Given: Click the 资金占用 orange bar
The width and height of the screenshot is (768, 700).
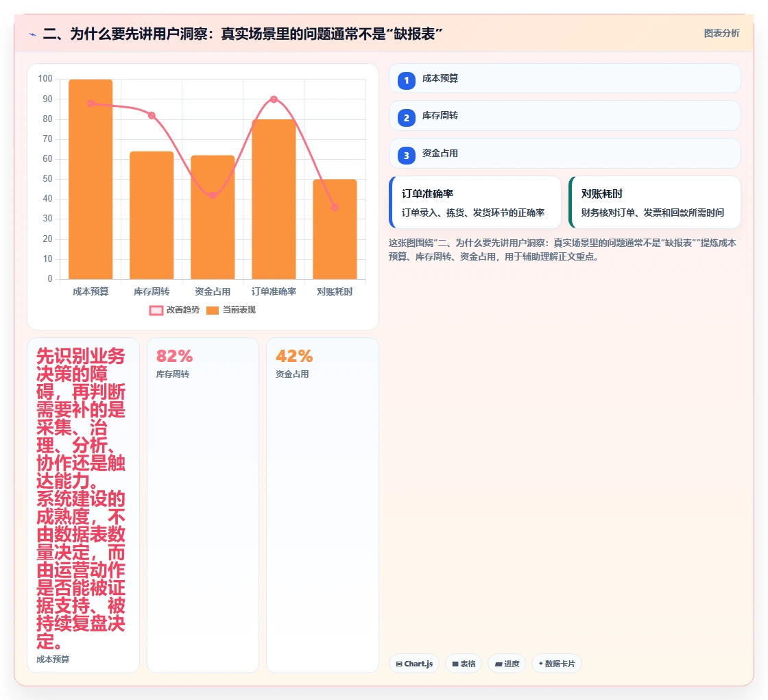Looking at the screenshot, I should pyautogui.click(x=213, y=217).
